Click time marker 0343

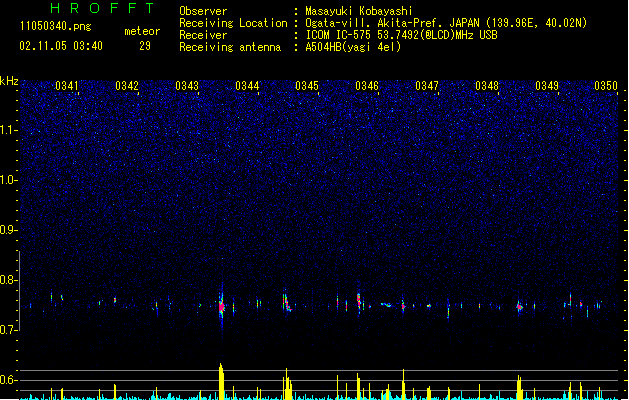tap(187, 86)
